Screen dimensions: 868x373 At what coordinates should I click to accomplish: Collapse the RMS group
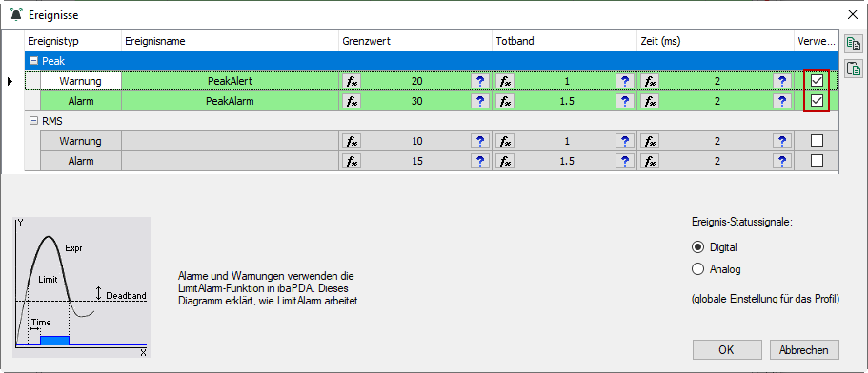[33, 121]
